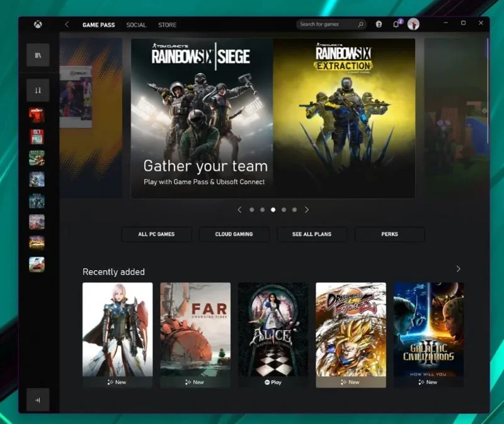Open CLOUD GAMING
Viewport: 504px width, 424px height.
[x=234, y=234]
